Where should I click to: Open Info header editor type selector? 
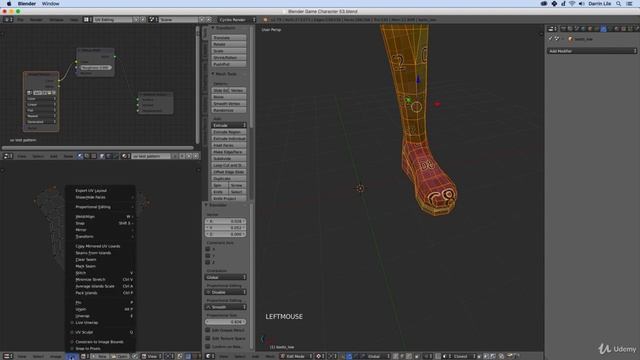click(8, 19)
